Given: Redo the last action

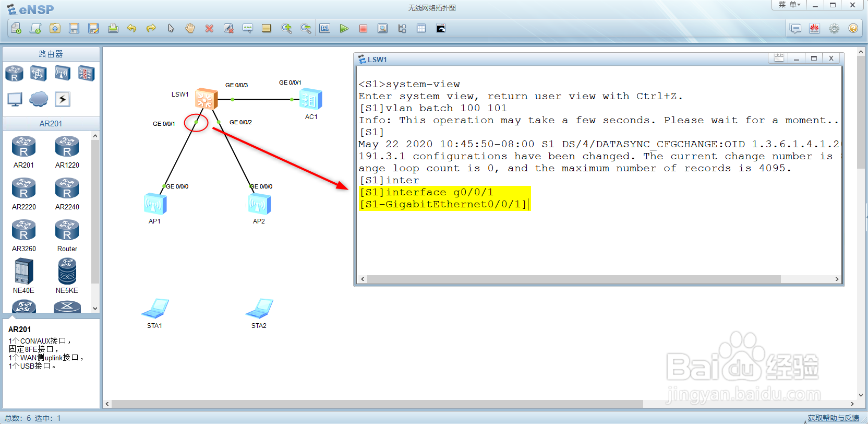Looking at the screenshot, I should tap(151, 28).
